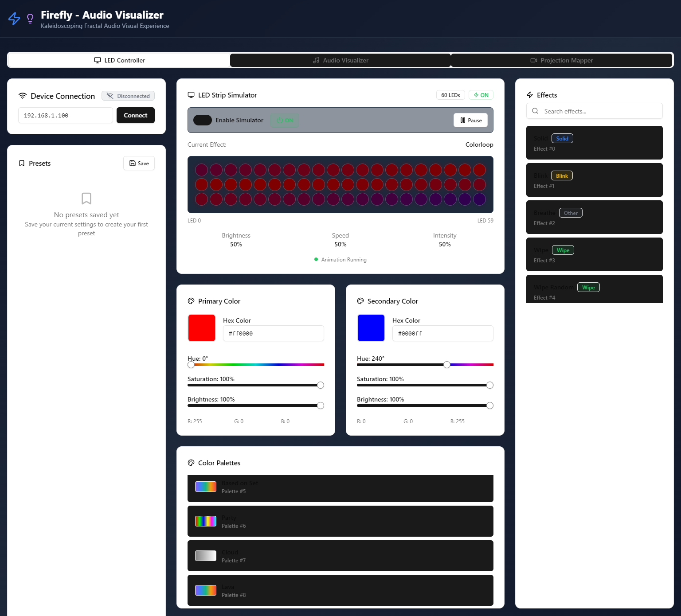
Task: Click the 'R: 255' primary color value
Action: pos(195,421)
